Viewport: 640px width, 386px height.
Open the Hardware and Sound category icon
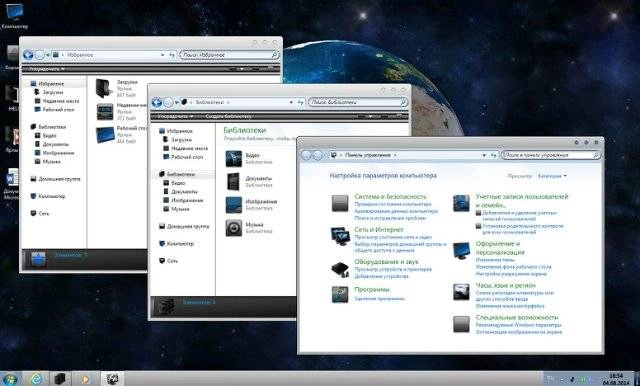coord(340,270)
